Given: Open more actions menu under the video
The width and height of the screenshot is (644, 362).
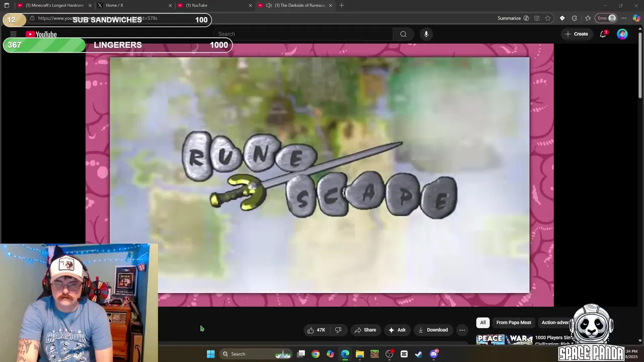Looking at the screenshot, I should 462,330.
